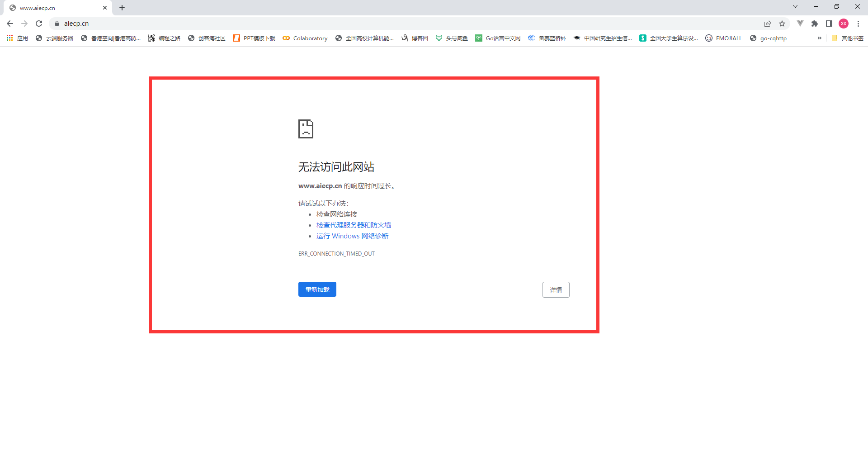Open 其他书签 folder
868x470 pixels.
[x=847, y=38]
